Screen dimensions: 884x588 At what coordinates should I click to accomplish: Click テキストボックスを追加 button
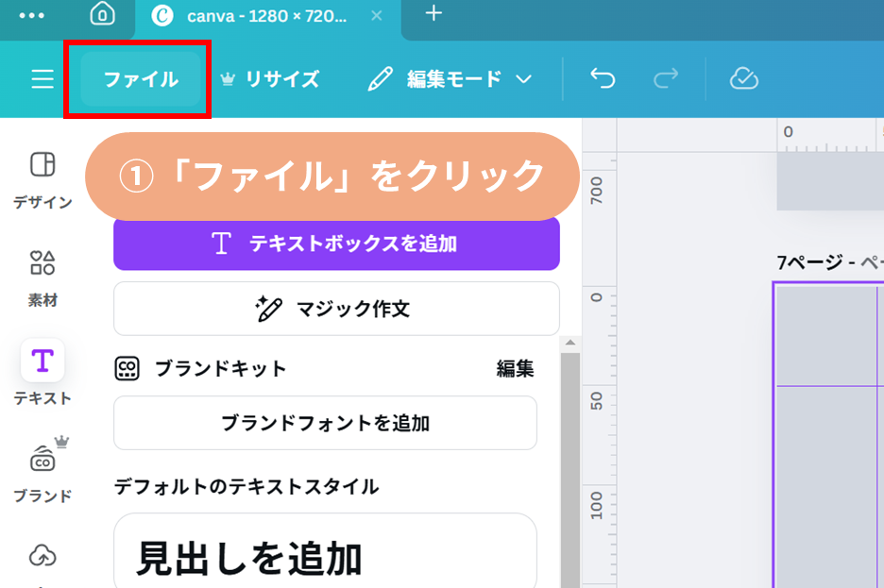pyautogui.click(x=336, y=244)
